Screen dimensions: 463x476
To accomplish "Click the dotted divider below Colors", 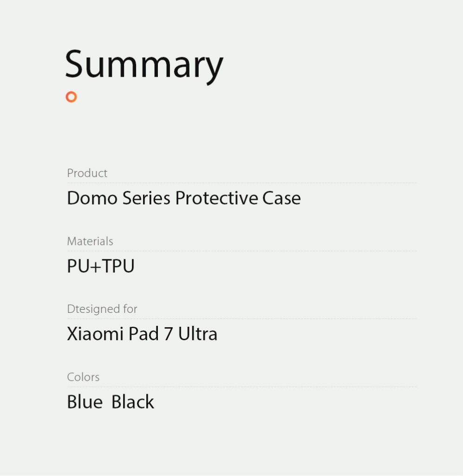I will 241,387.
